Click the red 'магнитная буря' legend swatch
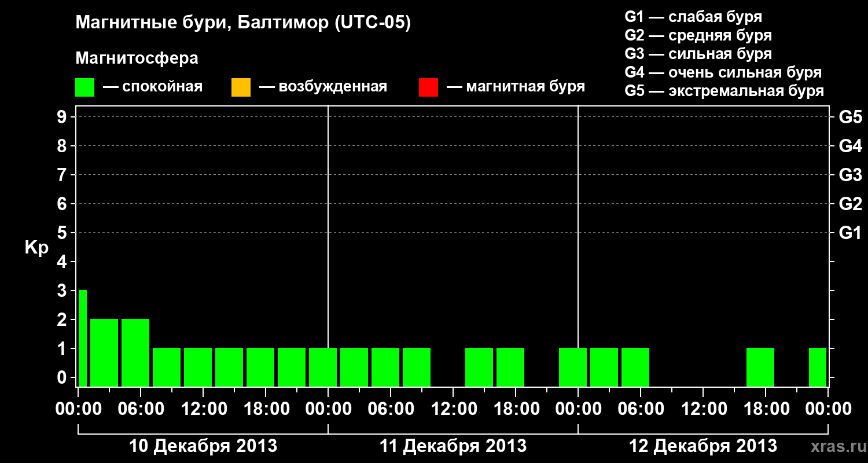Viewport: 868px width, 463px height. [428, 87]
